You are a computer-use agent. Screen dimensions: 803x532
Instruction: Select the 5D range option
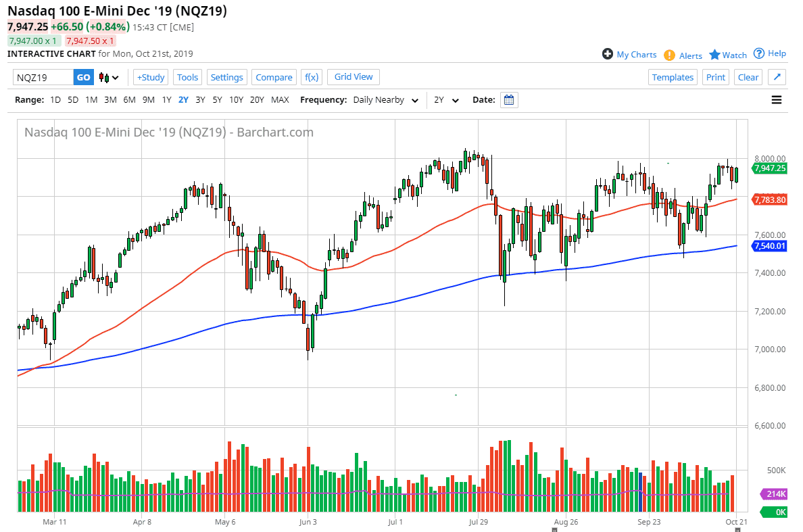[74, 99]
